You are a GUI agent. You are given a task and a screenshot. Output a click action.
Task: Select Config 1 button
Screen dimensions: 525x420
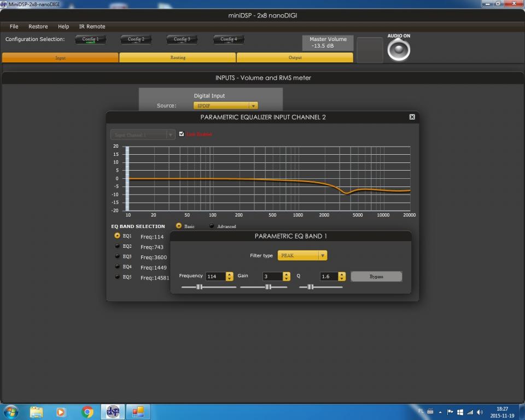pos(90,39)
